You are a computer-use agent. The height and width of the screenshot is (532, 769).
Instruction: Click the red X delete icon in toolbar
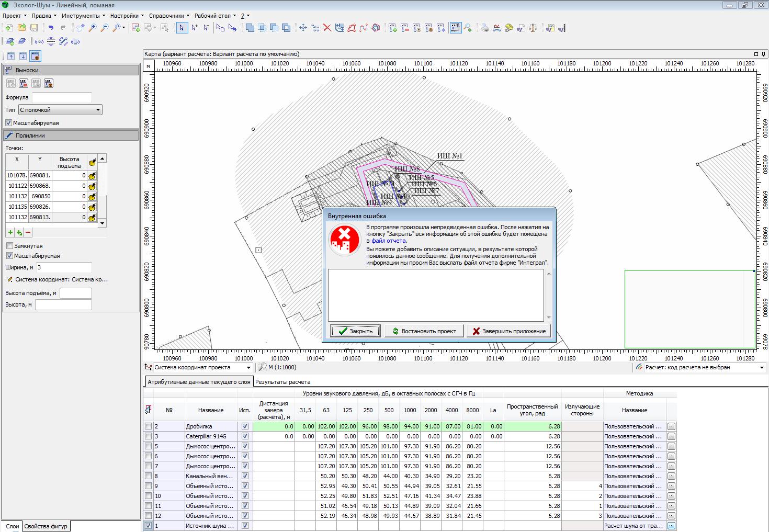pyautogui.click(x=327, y=28)
